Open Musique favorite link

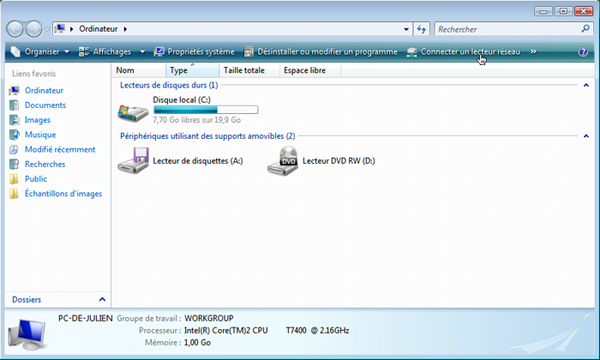(x=40, y=135)
